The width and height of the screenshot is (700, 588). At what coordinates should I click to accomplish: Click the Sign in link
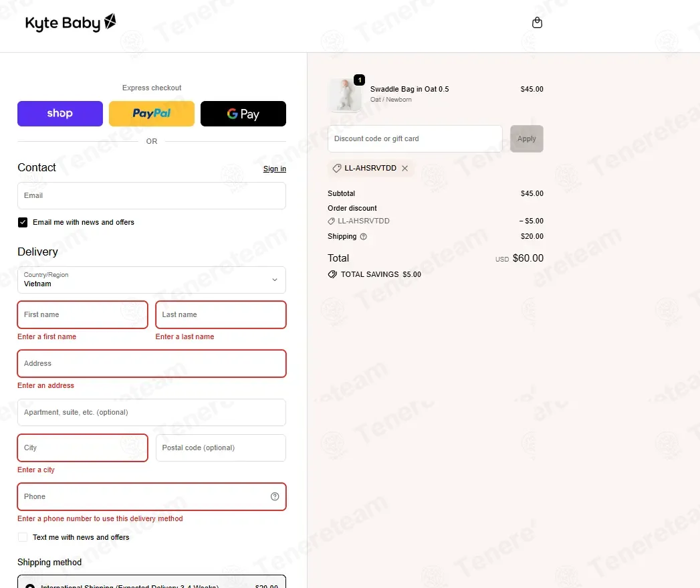click(x=275, y=169)
